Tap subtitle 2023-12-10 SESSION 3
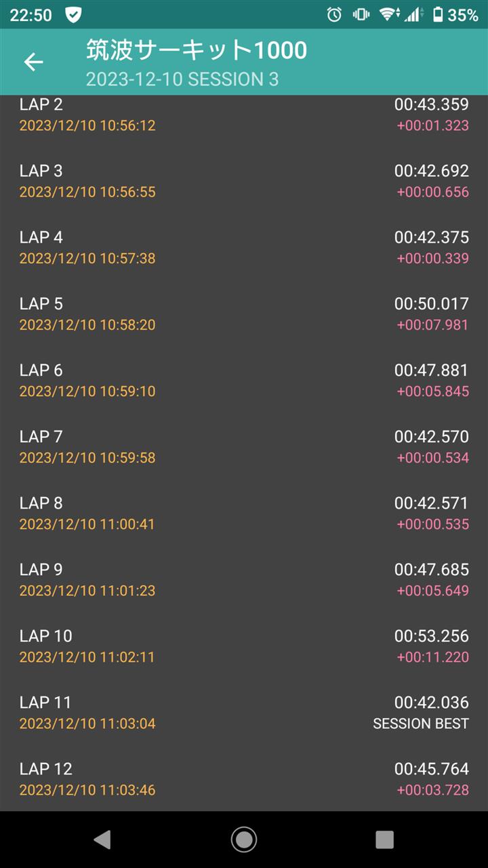Image resolution: width=488 pixels, height=868 pixels. pos(182,79)
